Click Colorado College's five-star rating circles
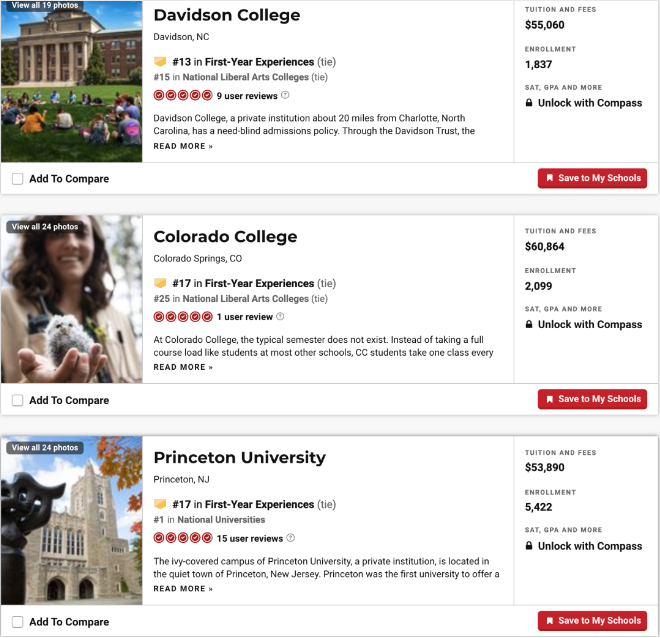The image size is (660, 638). [182, 317]
